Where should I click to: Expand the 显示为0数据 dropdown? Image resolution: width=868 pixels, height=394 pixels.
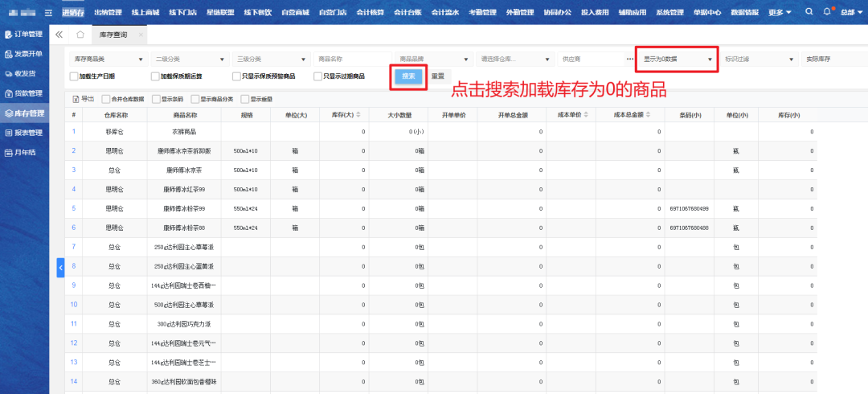pyautogui.click(x=676, y=60)
